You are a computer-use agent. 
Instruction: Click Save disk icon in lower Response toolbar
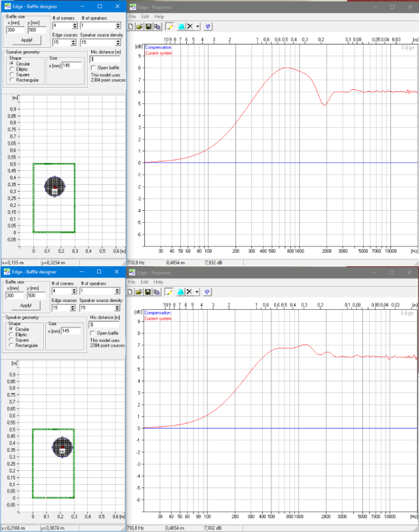point(148,292)
